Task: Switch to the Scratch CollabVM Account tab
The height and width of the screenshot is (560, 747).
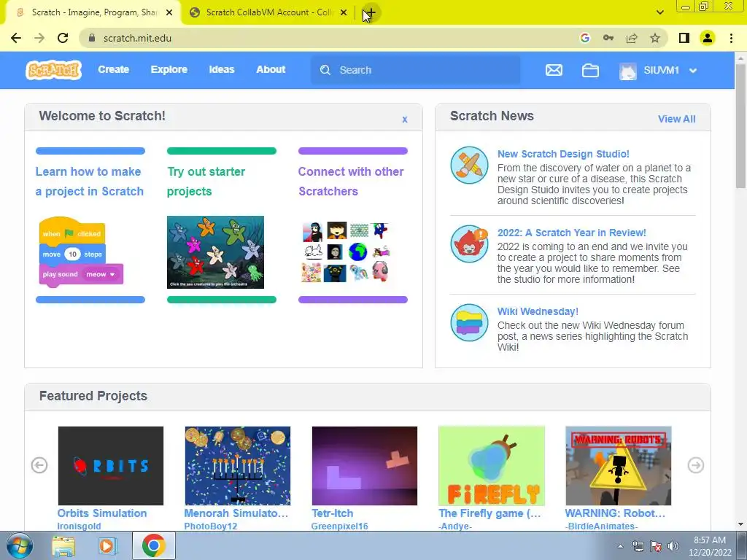Action: (268, 13)
